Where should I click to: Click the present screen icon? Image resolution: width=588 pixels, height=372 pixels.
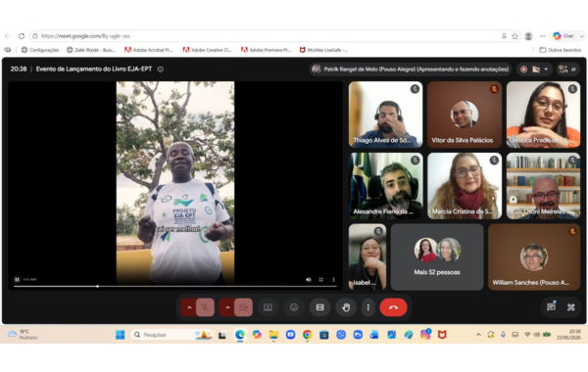pos(268,307)
